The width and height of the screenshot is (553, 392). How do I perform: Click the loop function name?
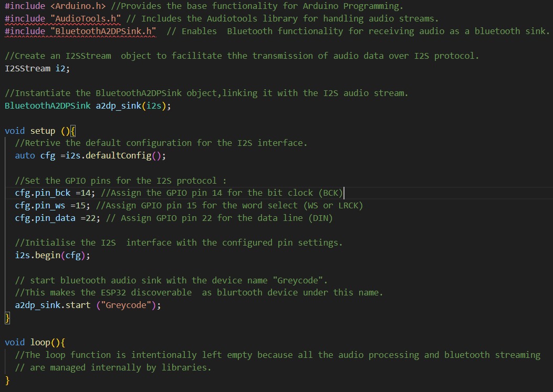(40, 342)
